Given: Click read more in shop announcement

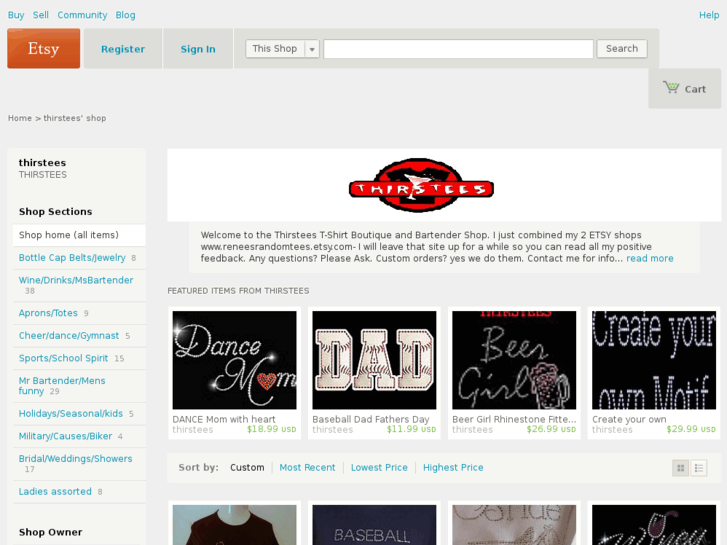Looking at the screenshot, I should (650, 258).
